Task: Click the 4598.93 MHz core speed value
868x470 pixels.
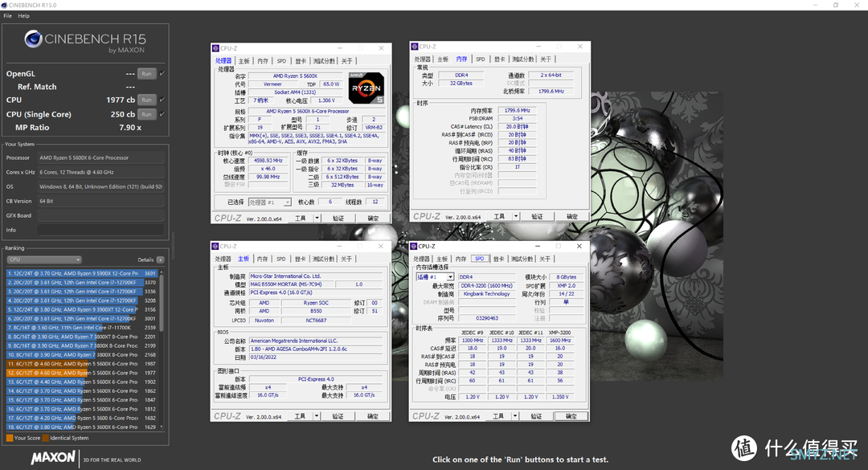Action: [x=268, y=161]
